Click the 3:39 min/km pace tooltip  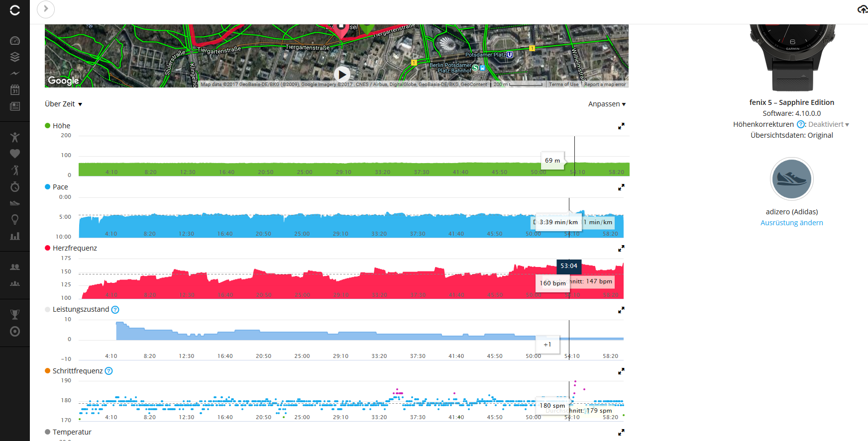click(558, 222)
